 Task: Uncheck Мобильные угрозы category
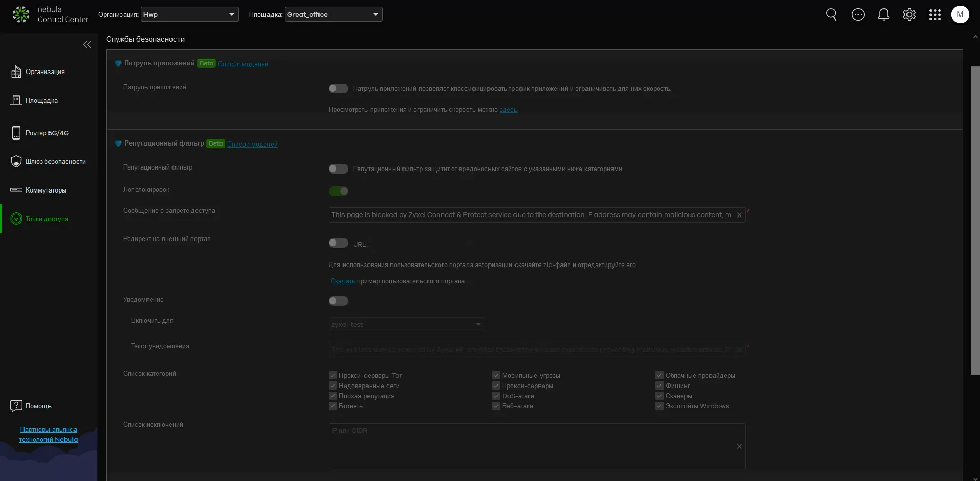[496, 375]
